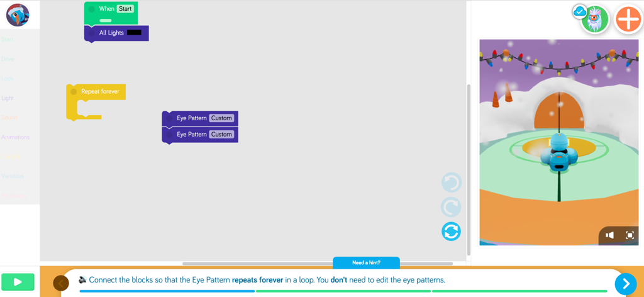This screenshot has height=297, width=644.
Task: Go back with brown previous arrow
Action: coord(61,284)
